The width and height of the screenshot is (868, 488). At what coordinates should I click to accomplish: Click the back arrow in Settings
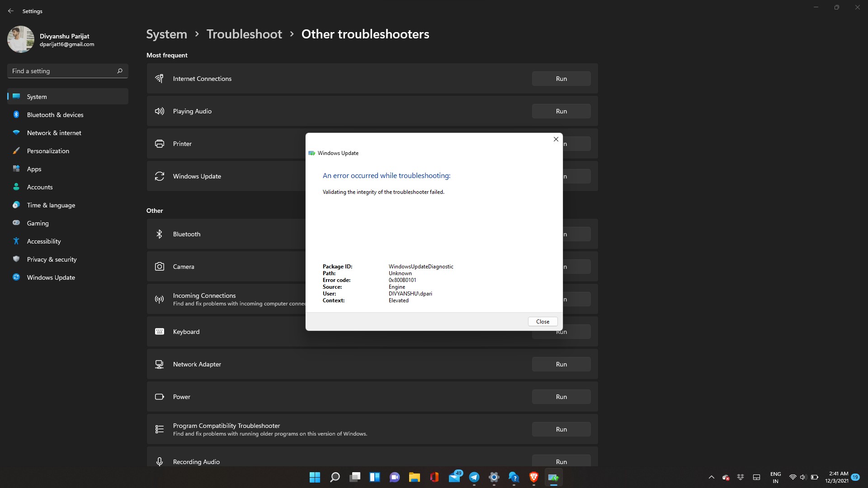pos(11,11)
